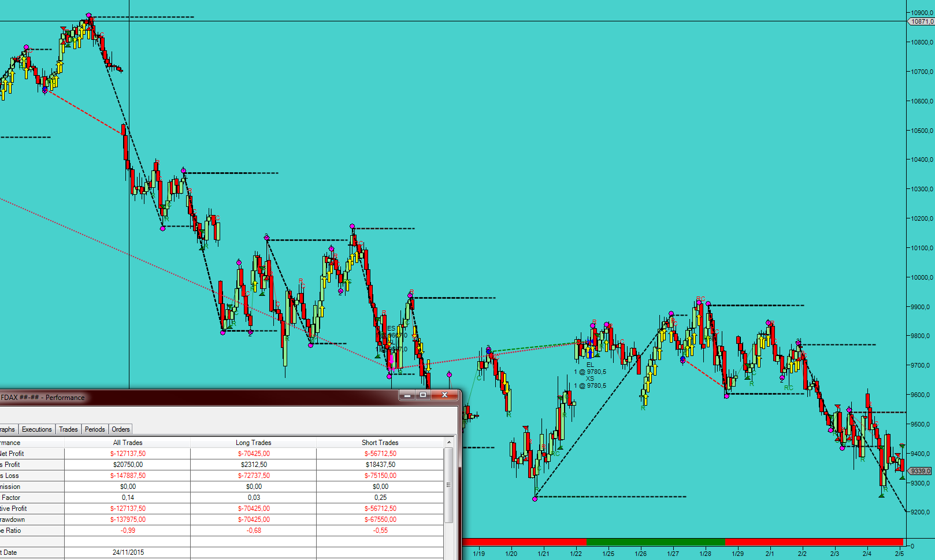Select the -0,68 long ratio cell
Screen dimensions: 935x560
[253, 531]
